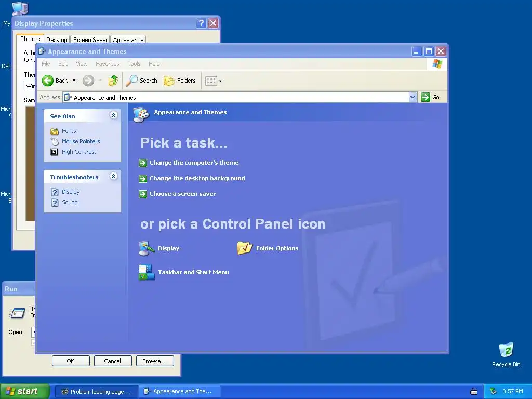The height and width of the screenshot is (399, 532).
Task: Open Taskbar and Start Menu icon
Action: click(x=147, y=272)
